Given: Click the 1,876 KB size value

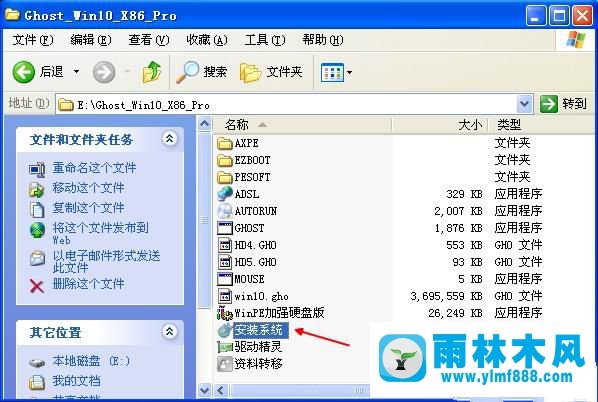Looking at the screenshot, I should (x=458, y=228).
